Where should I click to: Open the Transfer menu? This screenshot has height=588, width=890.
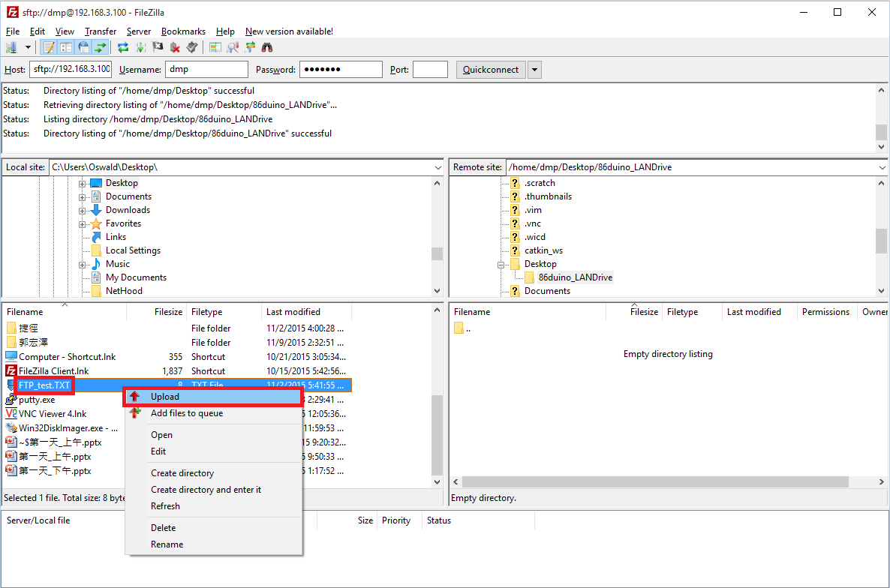(101, 31)
